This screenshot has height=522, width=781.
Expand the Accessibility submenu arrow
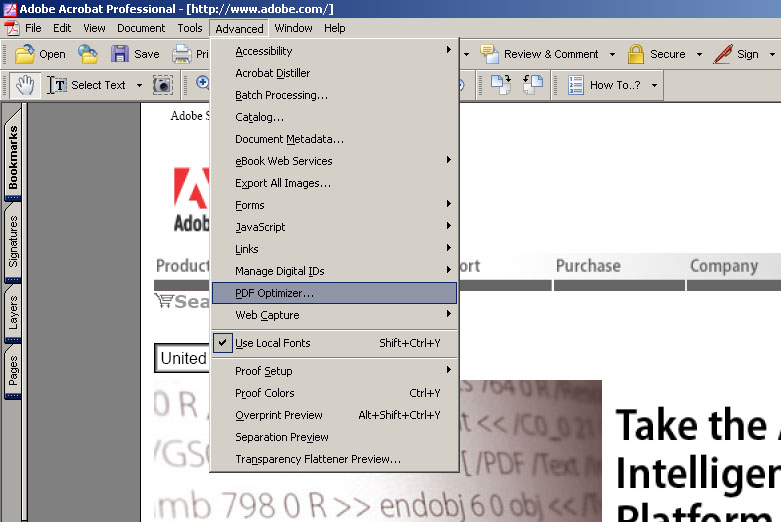[449, 50]
